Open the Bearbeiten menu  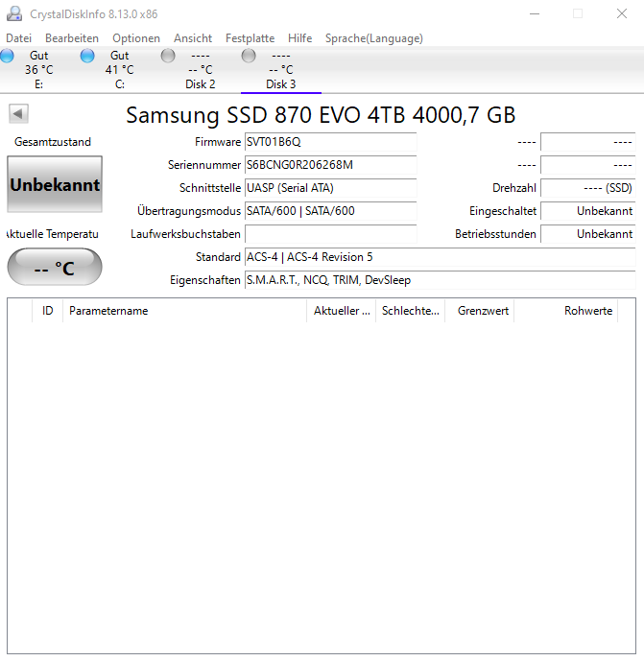(72, 38)
